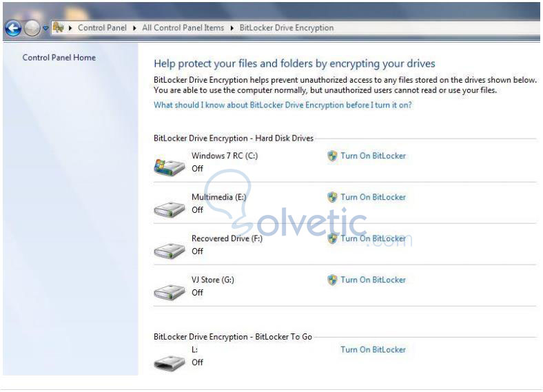Click shield icon beside Windows 7 RC Turn On
The height and width of the screenshot is (392, 543).
click(x=332, y=156)
